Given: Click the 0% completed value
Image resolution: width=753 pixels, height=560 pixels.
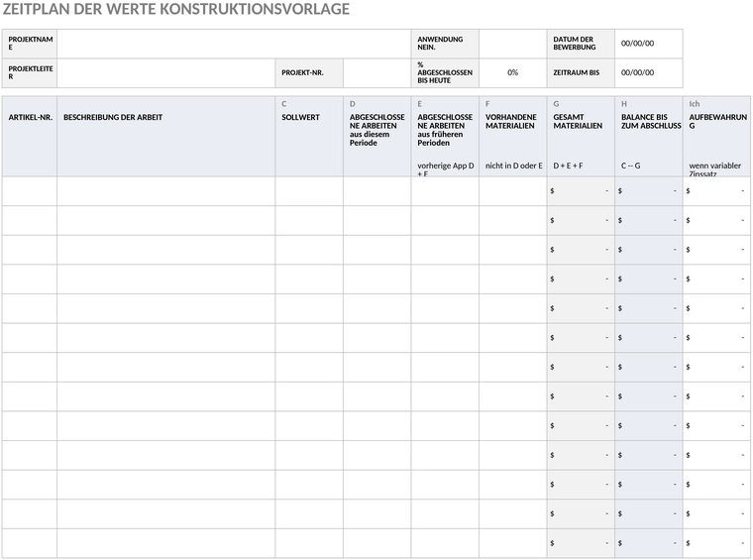Looking at the screenshot, I should coord(513,72).
